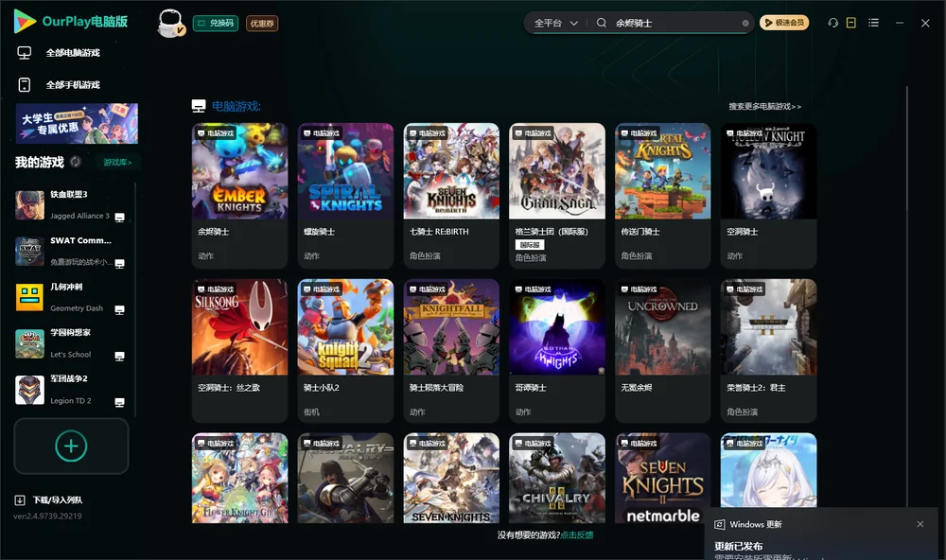Click the monitor icon next to 电脑游戏 heading
The image size is (946, 560).
[x=199, y=106]
